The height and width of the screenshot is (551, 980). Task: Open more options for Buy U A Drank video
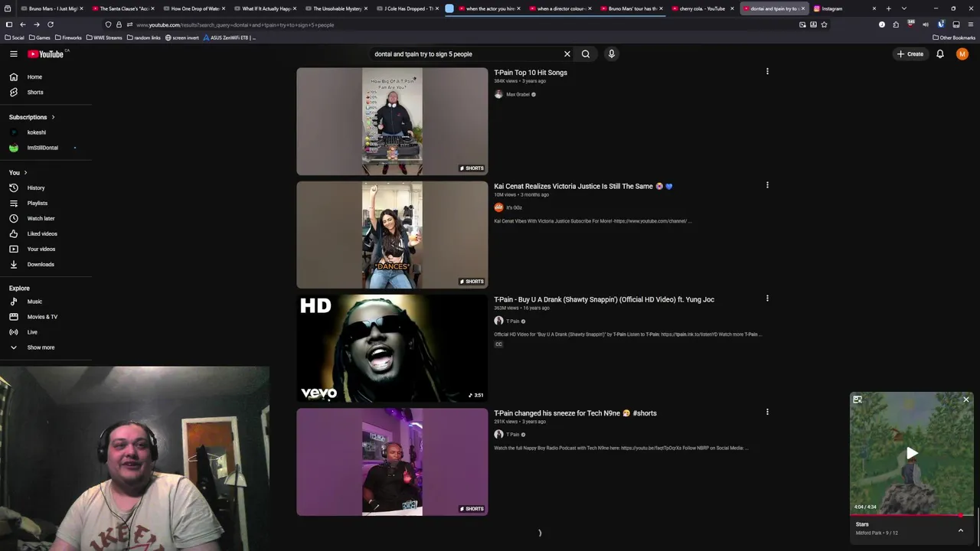pos(767,298)
